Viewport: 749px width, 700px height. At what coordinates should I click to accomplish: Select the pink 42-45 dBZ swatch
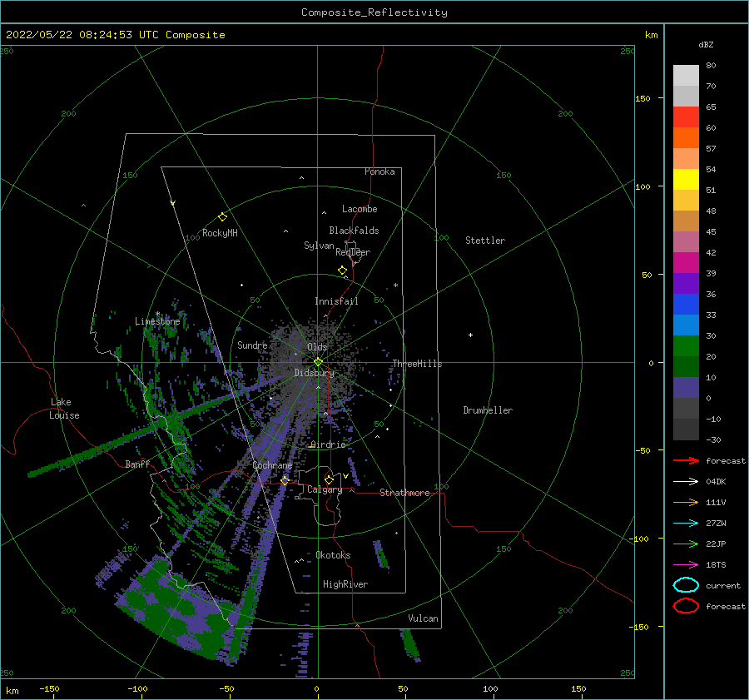(x=686, y=242)
